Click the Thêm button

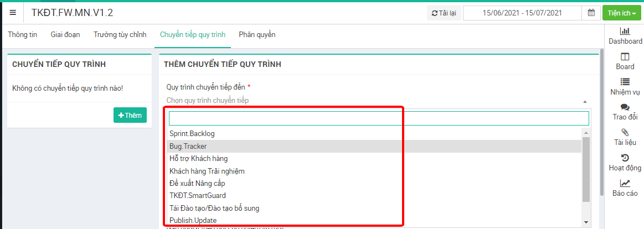coord(130,115)
